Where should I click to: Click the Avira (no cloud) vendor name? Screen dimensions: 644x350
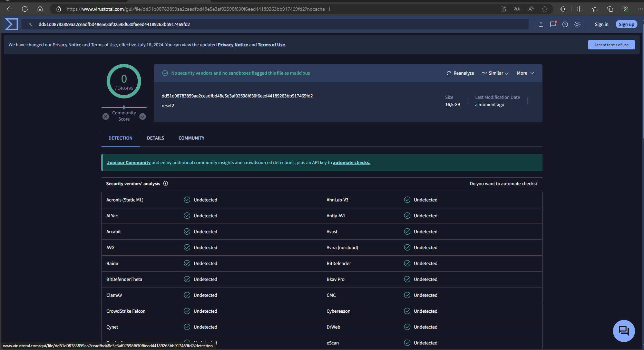(342, 247)
